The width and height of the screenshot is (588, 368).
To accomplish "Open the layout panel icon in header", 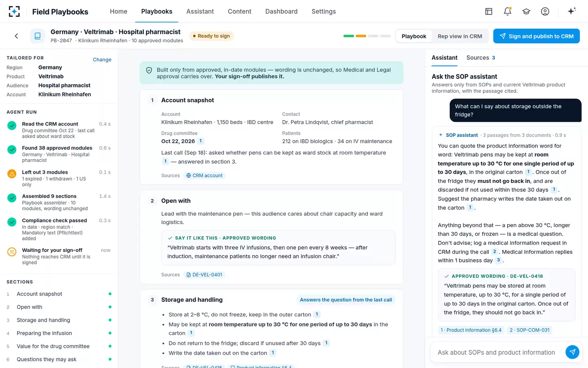I will pyautogui.click(x=489, y=11).
